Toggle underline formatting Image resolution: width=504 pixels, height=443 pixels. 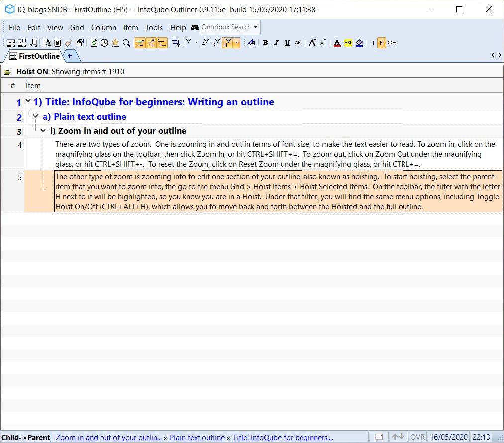pos(288,43)
